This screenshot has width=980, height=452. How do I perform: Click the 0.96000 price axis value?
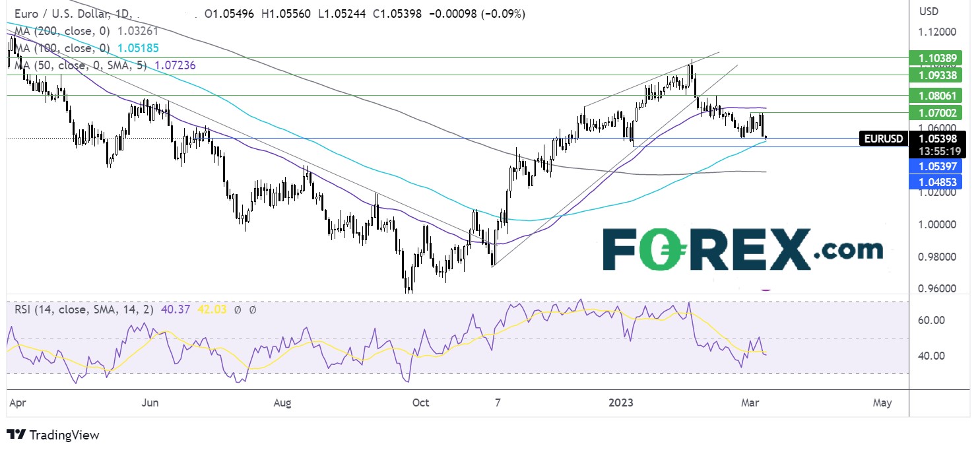936,289
